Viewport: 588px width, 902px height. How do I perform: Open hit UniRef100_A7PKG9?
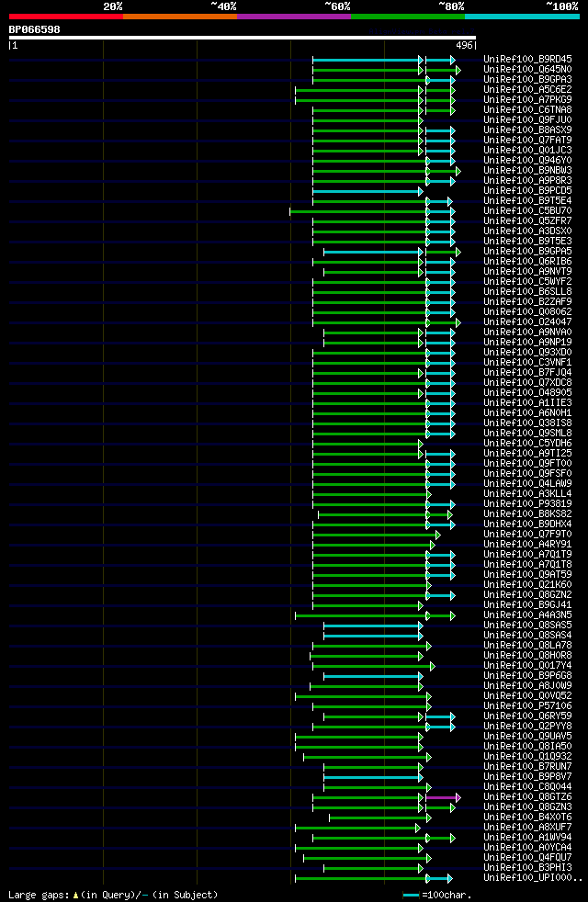527,99
